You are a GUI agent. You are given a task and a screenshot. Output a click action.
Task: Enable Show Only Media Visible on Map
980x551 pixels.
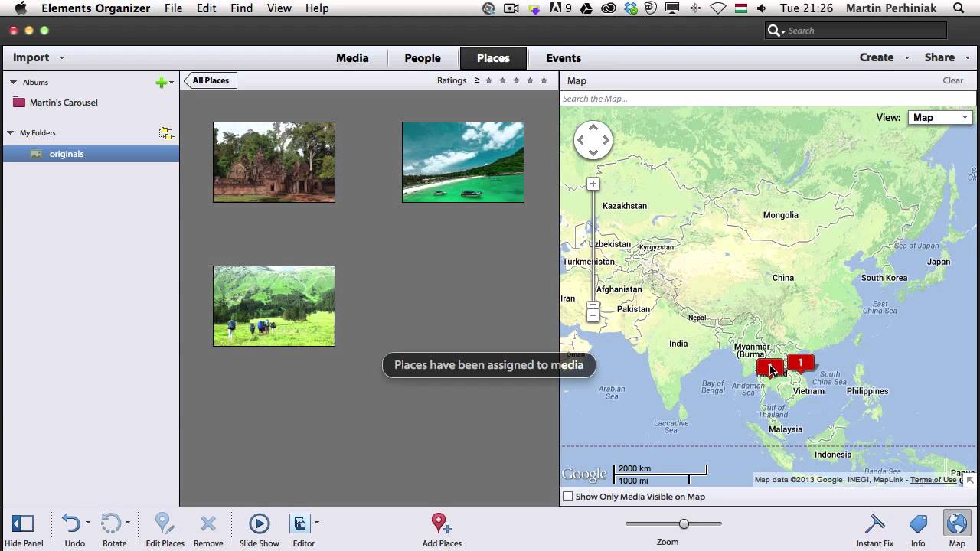(567, 497)
